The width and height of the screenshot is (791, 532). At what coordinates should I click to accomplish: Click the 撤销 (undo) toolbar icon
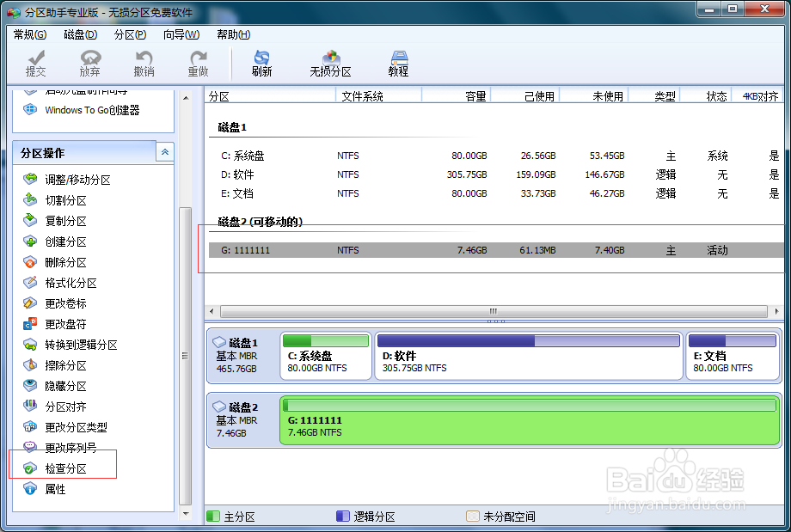pos(144,64)
